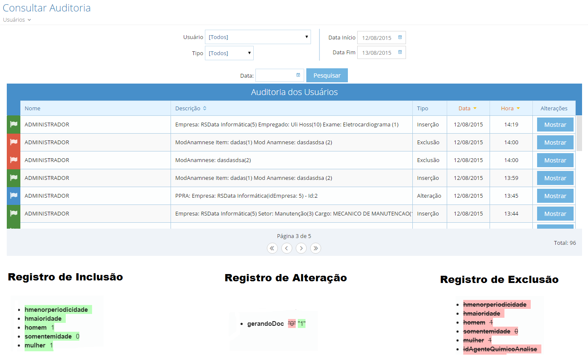588x364 pixels.
Task: Go to next page of results
Action: click(x=301, y=248)
